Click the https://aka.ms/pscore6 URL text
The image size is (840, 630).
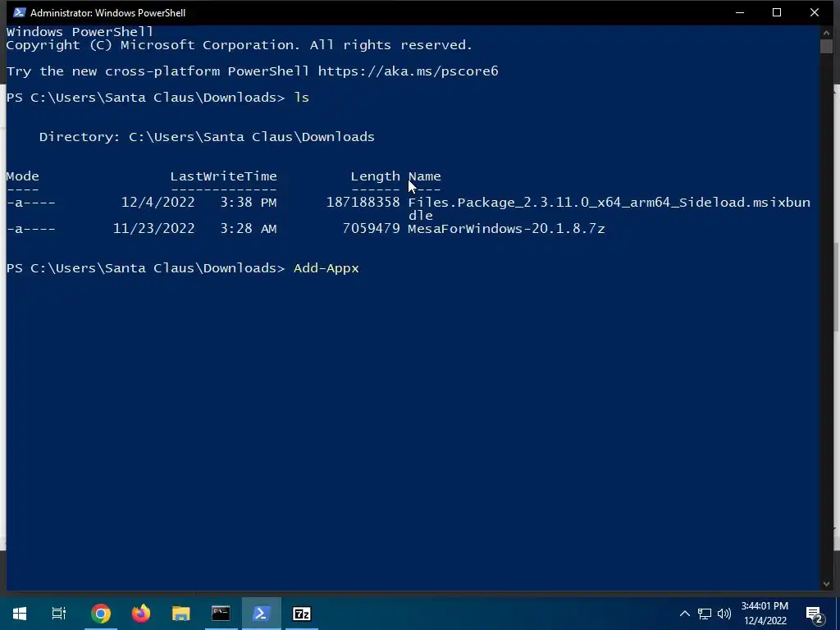point(409,71)
